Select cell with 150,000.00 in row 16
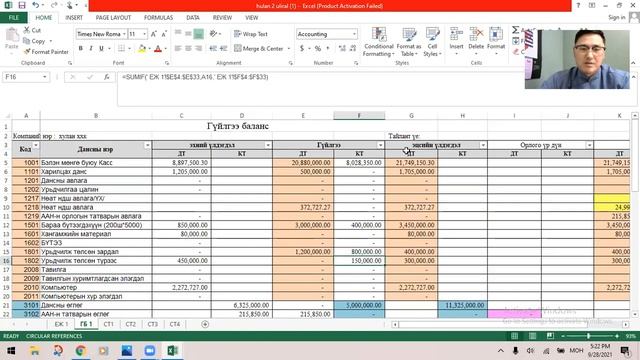The height and width of the screenshot is (360, 640). pos(359,260)
